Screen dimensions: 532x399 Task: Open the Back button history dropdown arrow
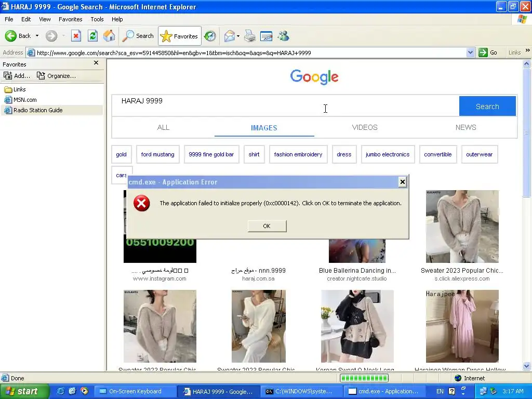tap(37, 36)
